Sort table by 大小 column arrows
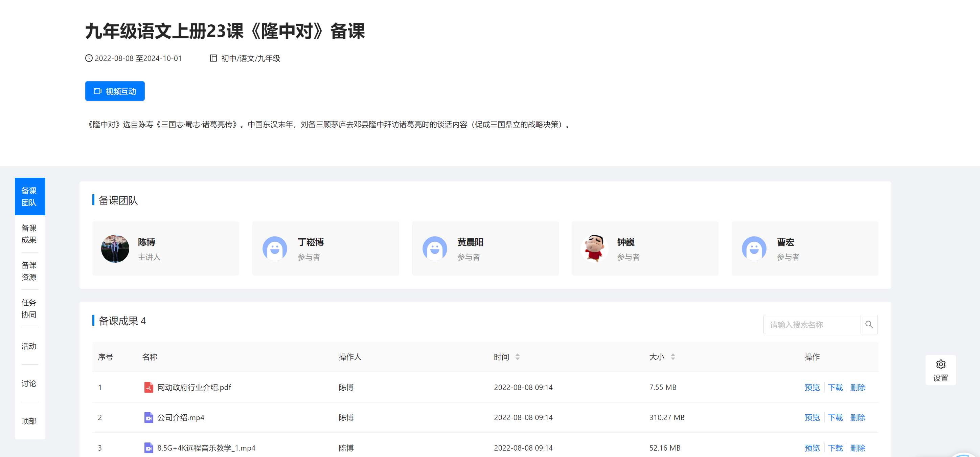 pyautogui.click(x=673, y=357)
